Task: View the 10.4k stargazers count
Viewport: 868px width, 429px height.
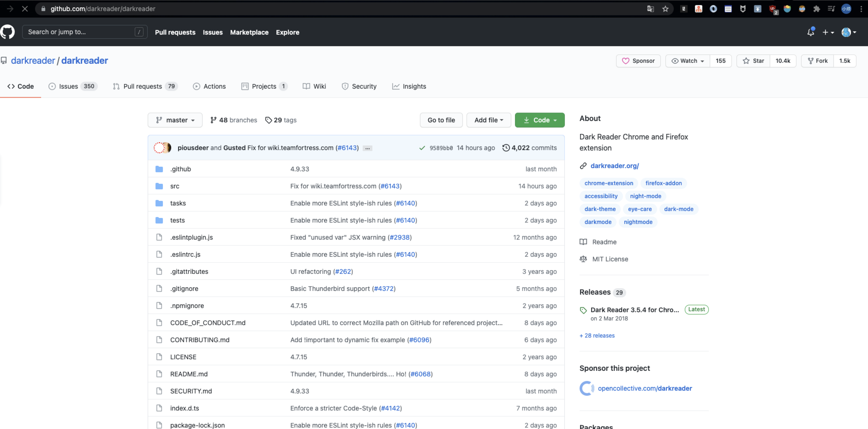Action: tap(783, 61)
